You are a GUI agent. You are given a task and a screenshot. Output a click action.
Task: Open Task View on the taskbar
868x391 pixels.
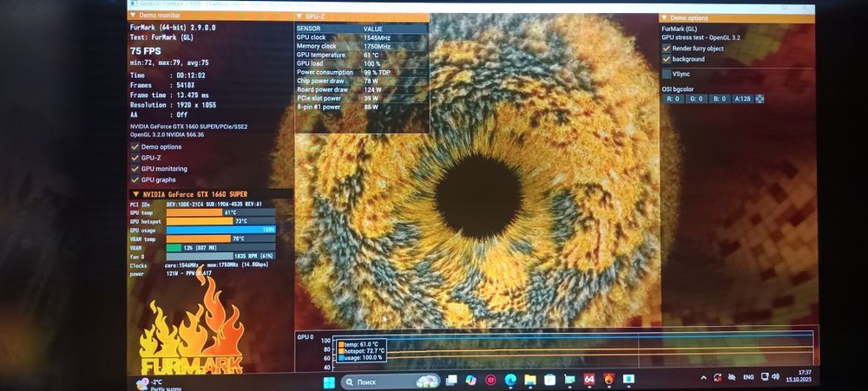pyautogui.click(x=451, y=381)
